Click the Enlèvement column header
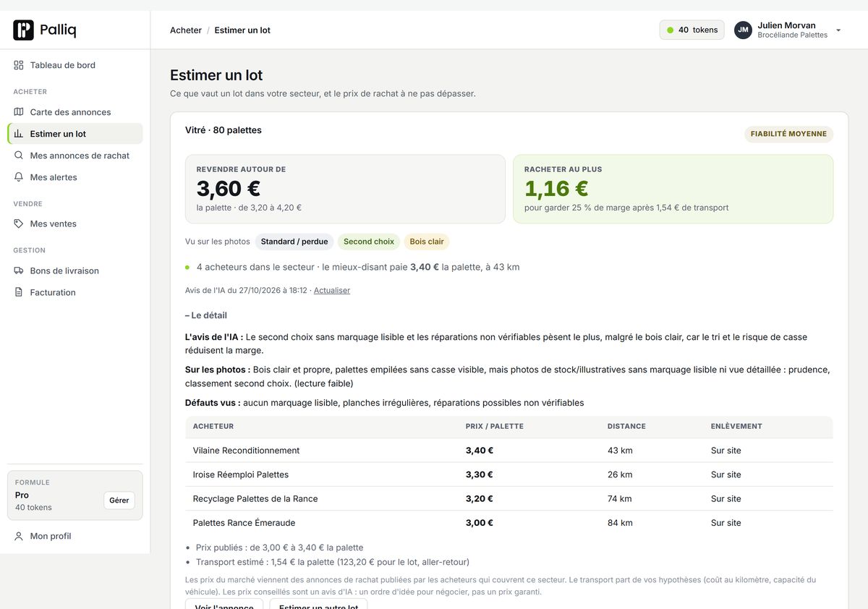868x609 pixels. pos(736,427)
